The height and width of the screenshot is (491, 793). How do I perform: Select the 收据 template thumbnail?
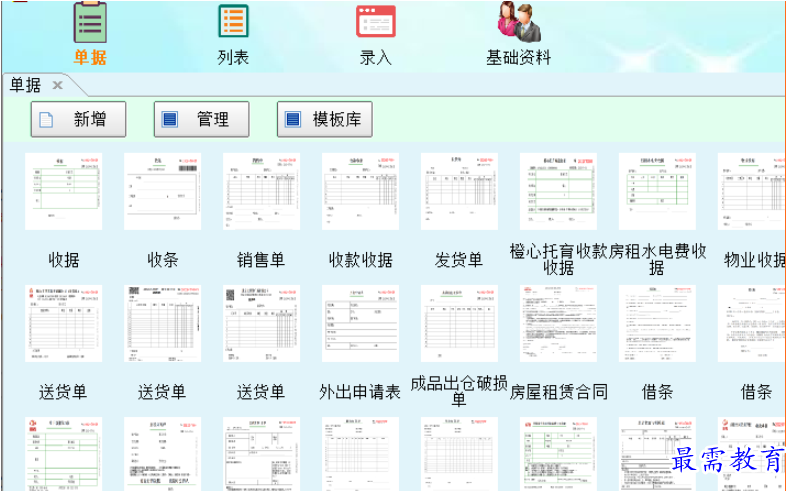[64, 192]
